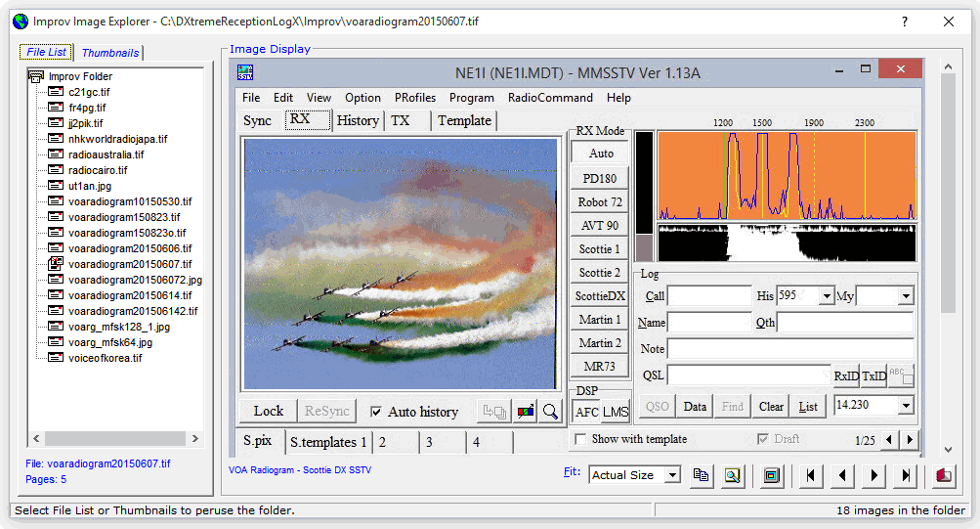The height and width of the screenshot is (529, 980).
Task: Jump to the last page button
Action: [905, 476]
